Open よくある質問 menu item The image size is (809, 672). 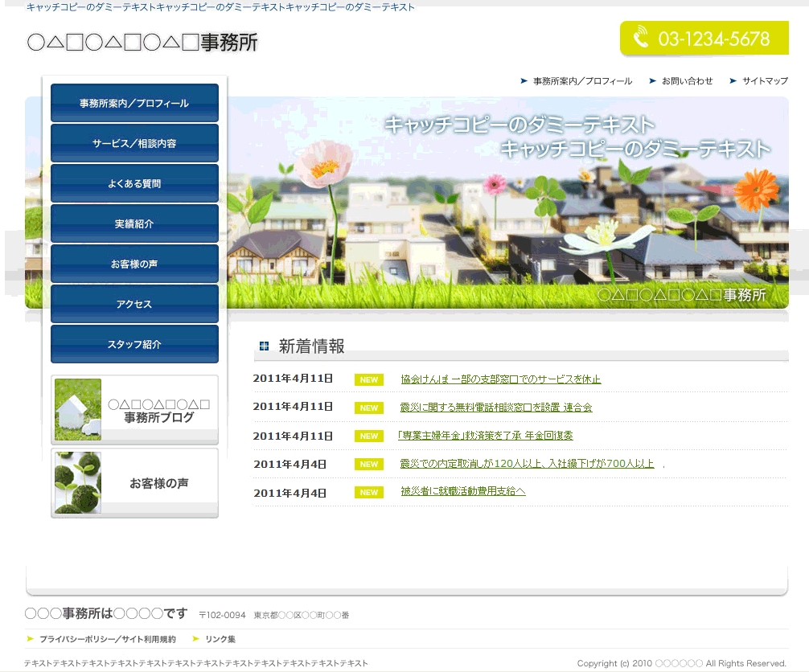[x=134, y=183]
